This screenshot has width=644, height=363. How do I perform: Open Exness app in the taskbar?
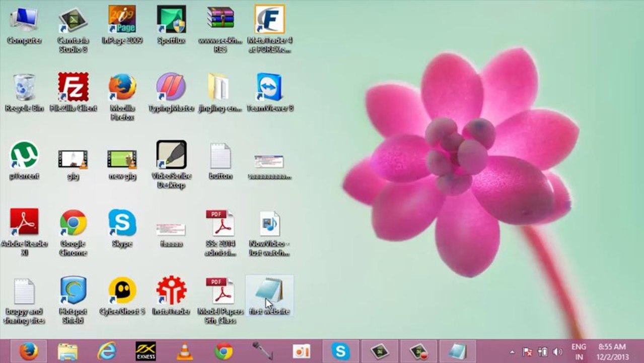pyautogui.click(x=146, y=351)
